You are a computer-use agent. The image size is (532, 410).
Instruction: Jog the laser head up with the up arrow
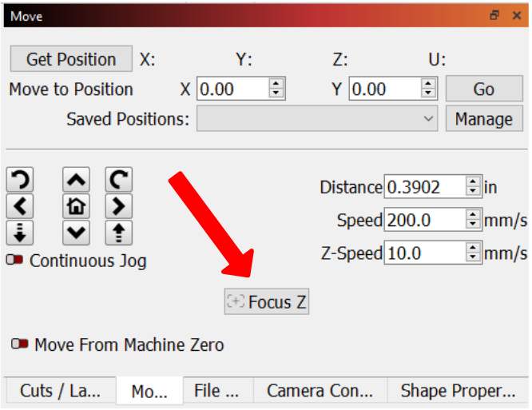76,180
